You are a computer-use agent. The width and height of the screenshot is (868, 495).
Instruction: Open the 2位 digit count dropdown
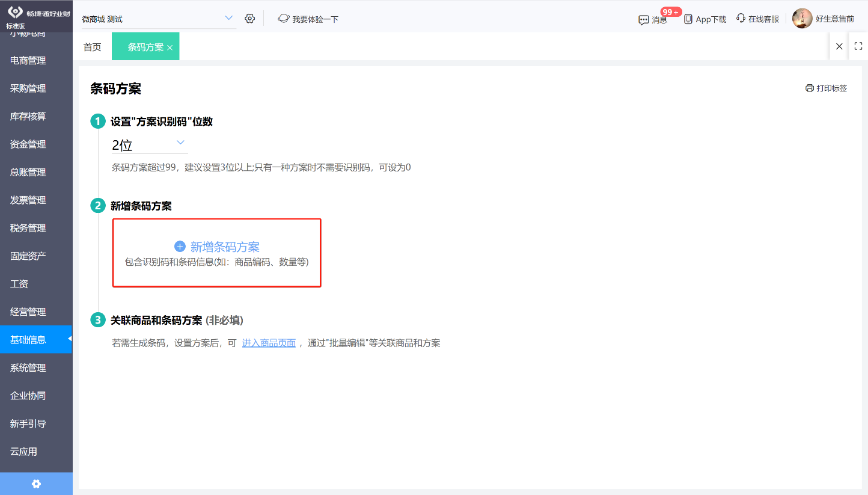coord(150,144)
